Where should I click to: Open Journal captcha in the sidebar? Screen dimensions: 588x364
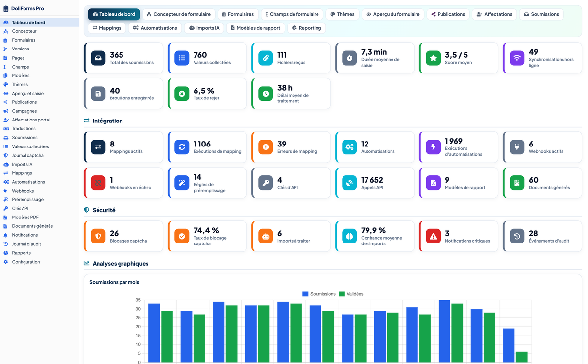[x=40, y=155]
